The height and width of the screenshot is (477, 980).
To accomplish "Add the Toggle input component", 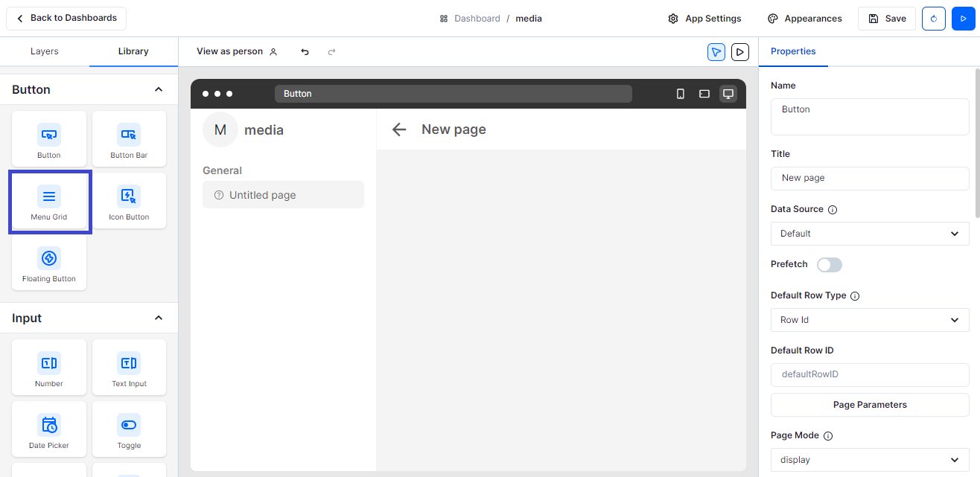I will 129,429.
